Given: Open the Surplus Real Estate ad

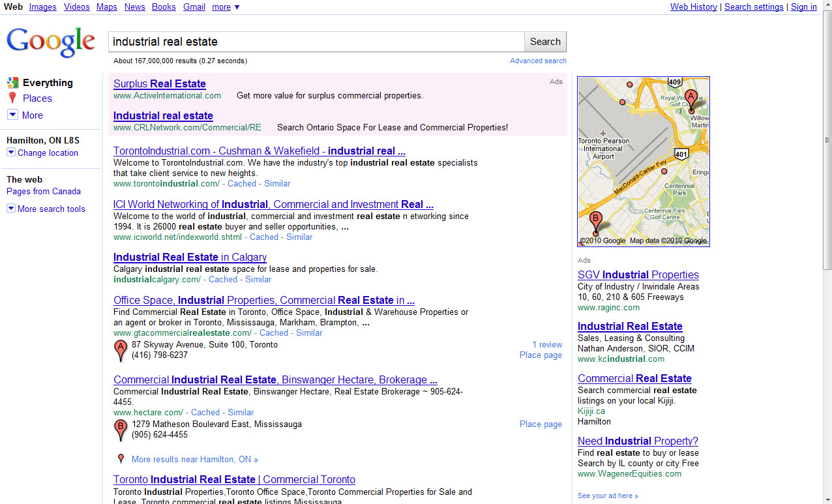Looking at the screenshot, I should [x=160, y=83].
